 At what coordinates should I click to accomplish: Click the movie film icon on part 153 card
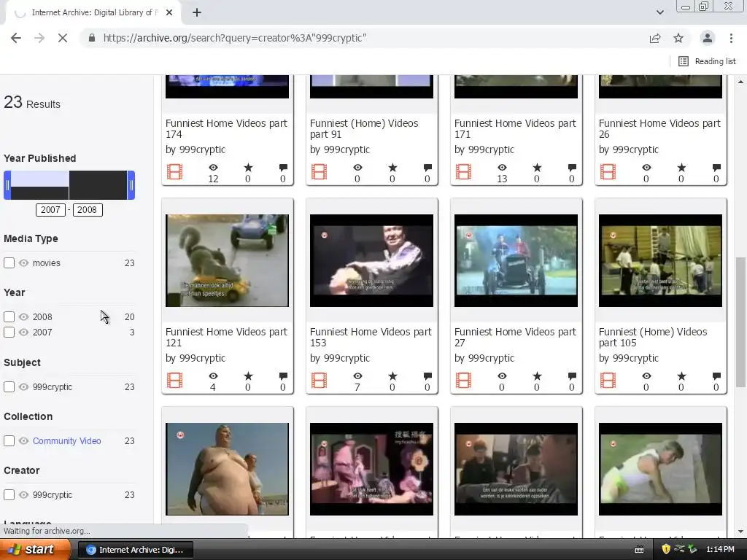[x=320, y=380]
